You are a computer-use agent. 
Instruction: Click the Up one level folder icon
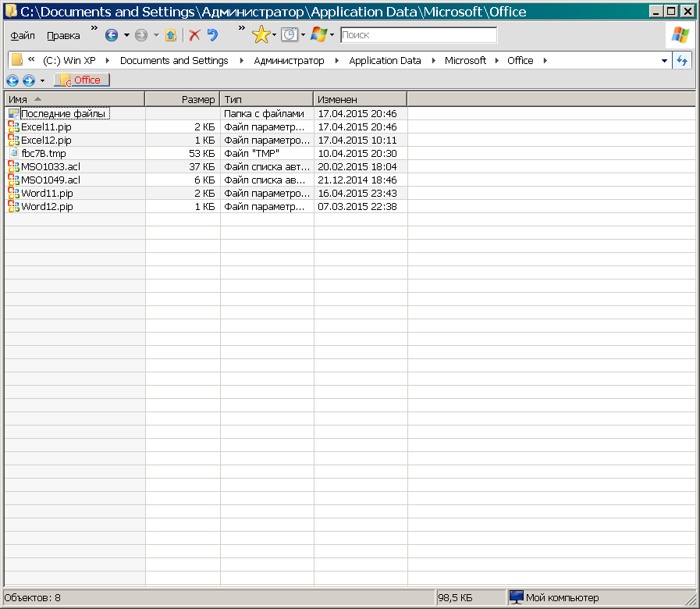[x=170, y=35]
